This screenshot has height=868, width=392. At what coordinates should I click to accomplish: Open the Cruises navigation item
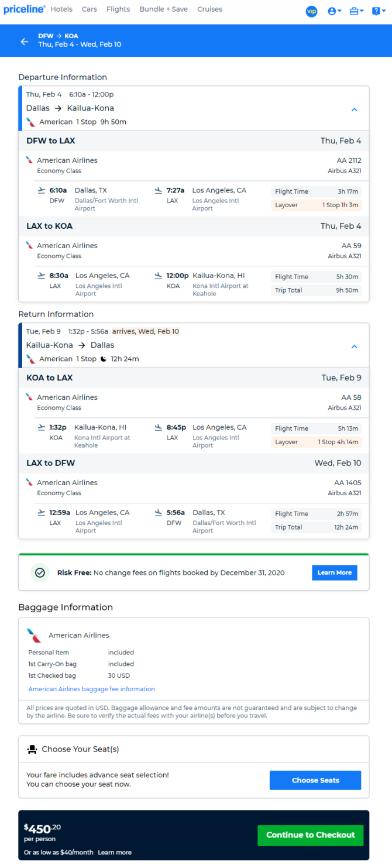tap(209, 9)
